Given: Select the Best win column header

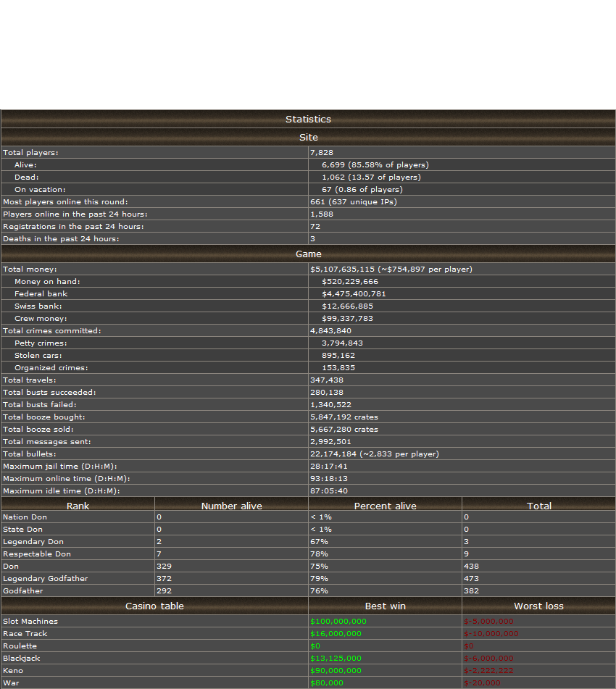Looking at the screenshot, I should 385,606.
